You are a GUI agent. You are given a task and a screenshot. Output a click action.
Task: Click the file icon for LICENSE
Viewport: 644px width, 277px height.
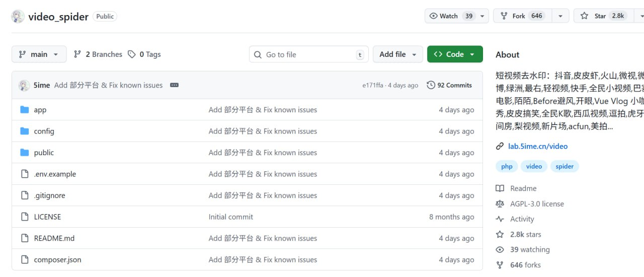tap(24, 217)
